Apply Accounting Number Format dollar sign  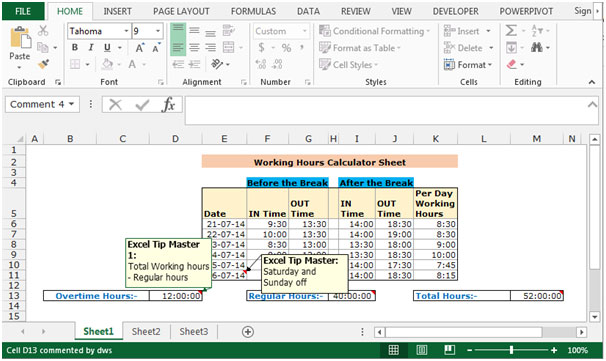[262, 48]
